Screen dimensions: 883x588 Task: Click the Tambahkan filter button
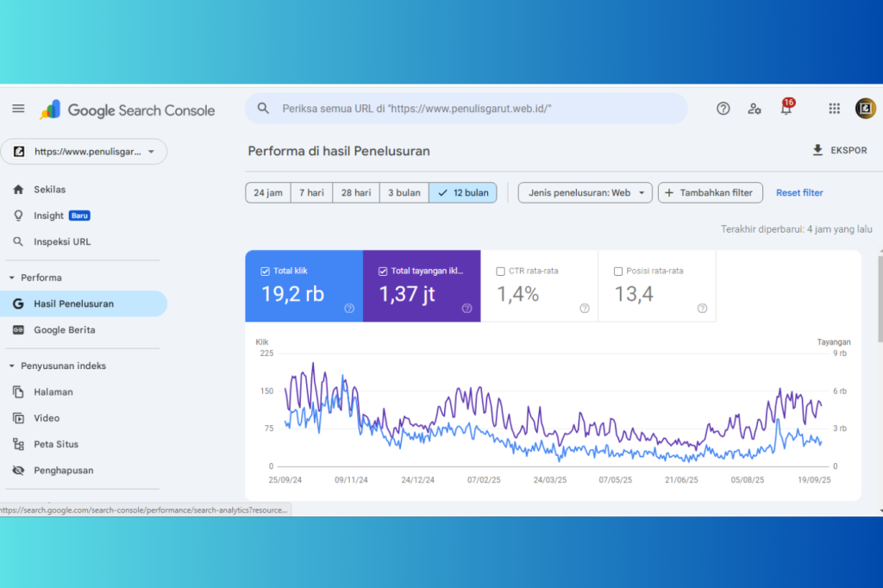(x=710, y=193)
